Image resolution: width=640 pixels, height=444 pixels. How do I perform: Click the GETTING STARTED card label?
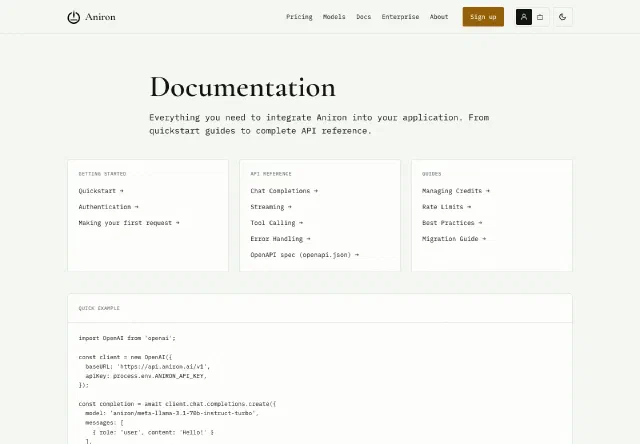click(x=102, y=174)
